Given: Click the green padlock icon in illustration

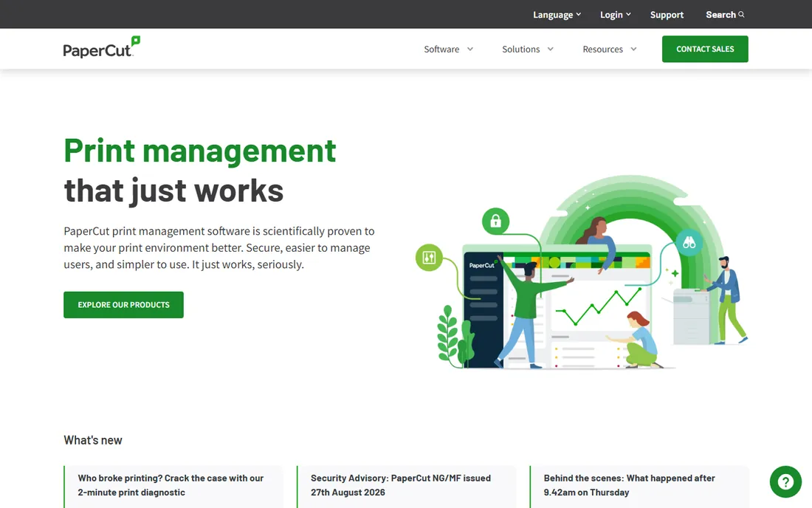Looking at the screenshot, I should point(495,221).
